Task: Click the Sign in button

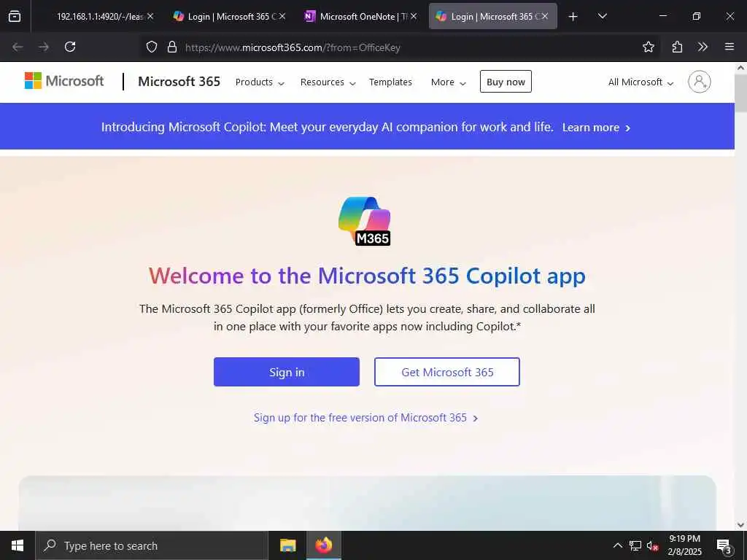Action: click(x=286, y=372)
